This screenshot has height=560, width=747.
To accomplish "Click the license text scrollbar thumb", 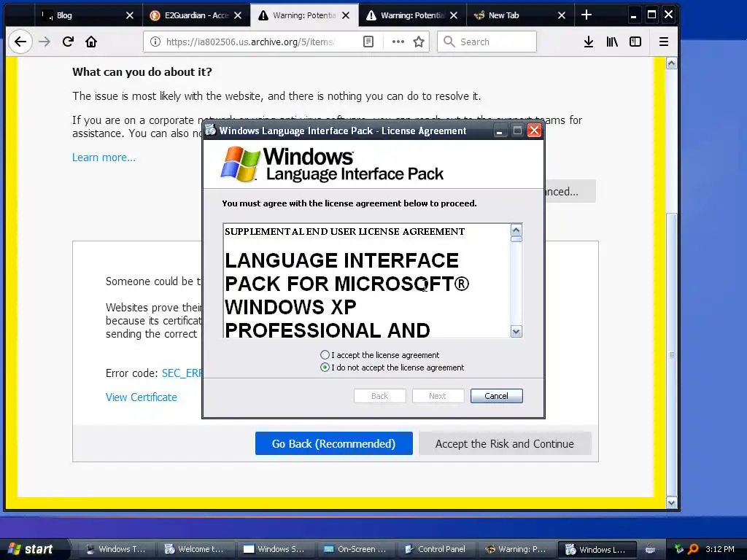I will coord(516,239).
